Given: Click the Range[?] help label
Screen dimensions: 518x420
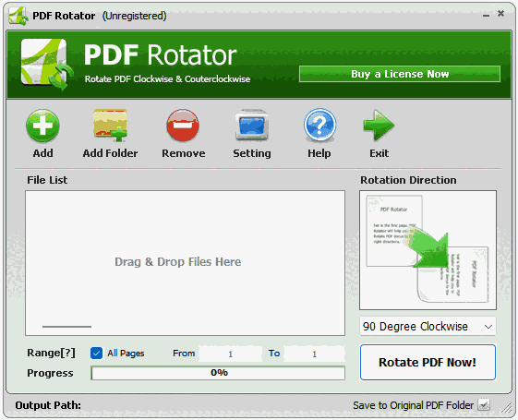Looking at the screenshot, I should pyautogui.click(x=51, y=353).
